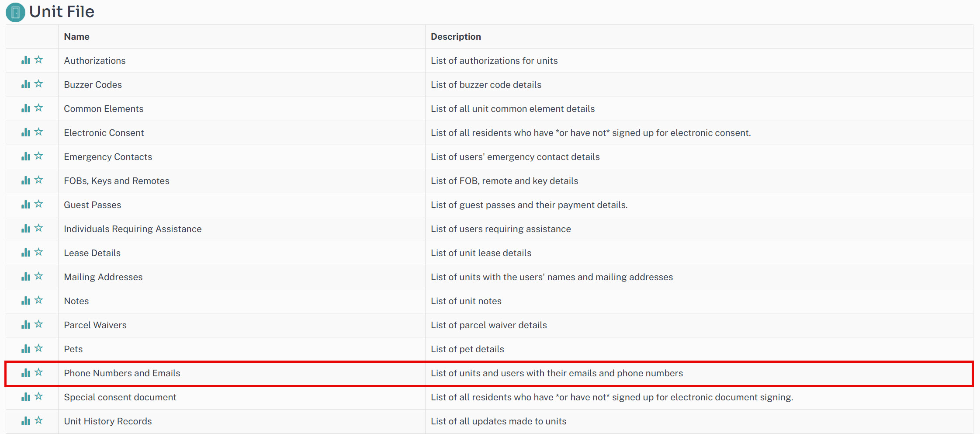Click description 'List of buzzer code details'

pos(486,85)
